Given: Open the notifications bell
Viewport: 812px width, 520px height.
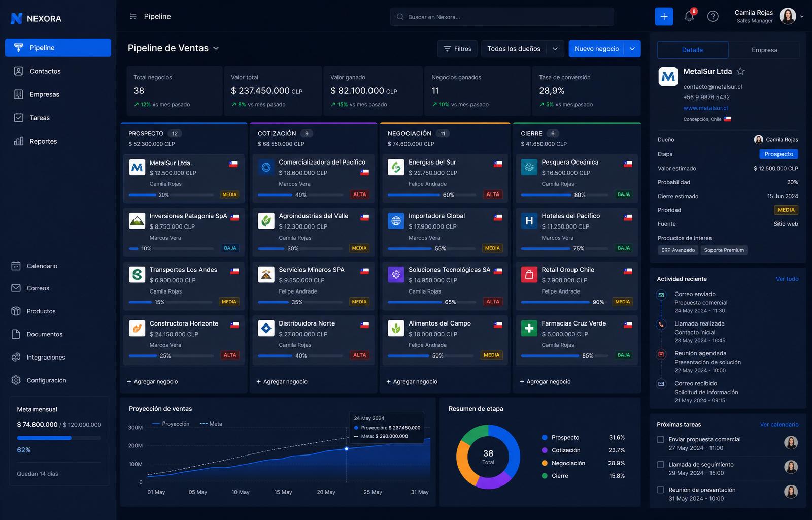Looking at the screenshot, I should pos(689,16).
